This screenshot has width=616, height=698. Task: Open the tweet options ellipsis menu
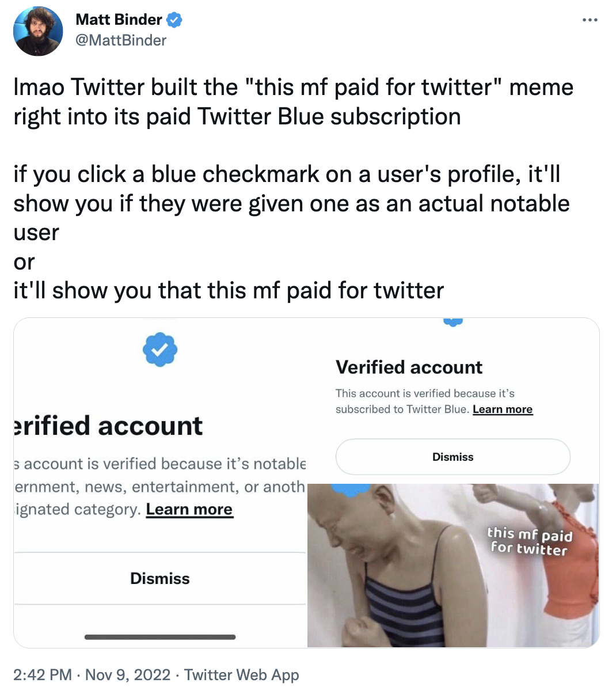coord(590,19)
